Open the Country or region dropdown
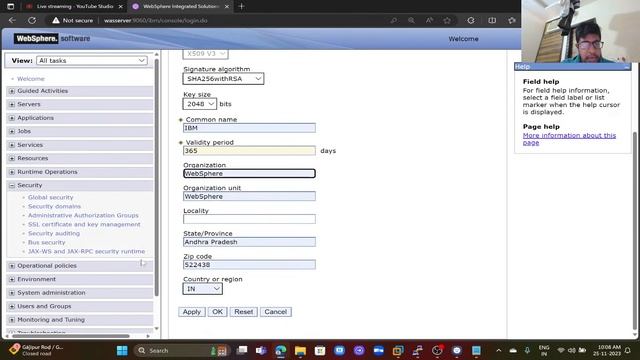Image resolution: width=640 pixels, height=360 pixels. coord(202,289)
